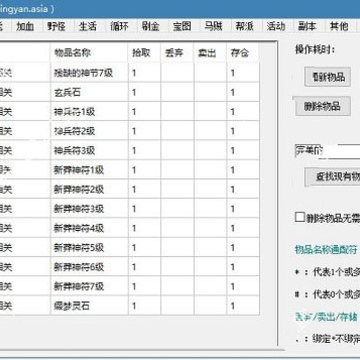Screen dimensions: 360x360
Task: Click empty 卖出 cell in 神兵符3级 row
Action: (x=210, y=150)
